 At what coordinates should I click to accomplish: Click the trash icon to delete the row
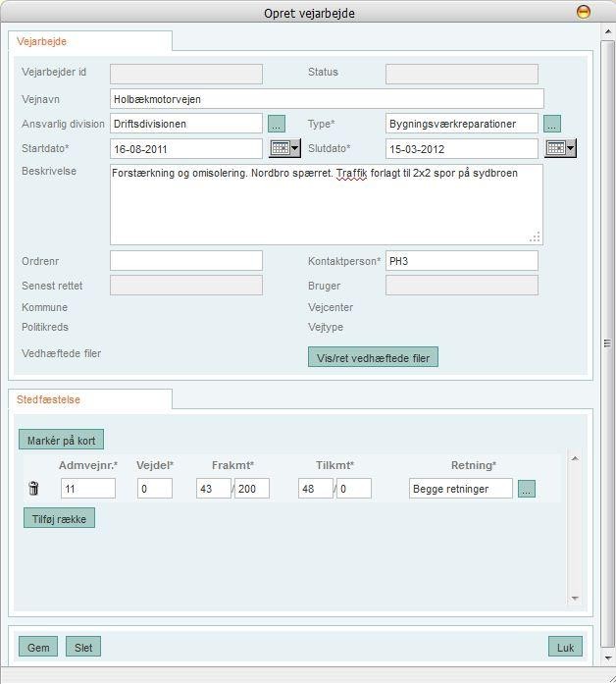pos(33,489)
